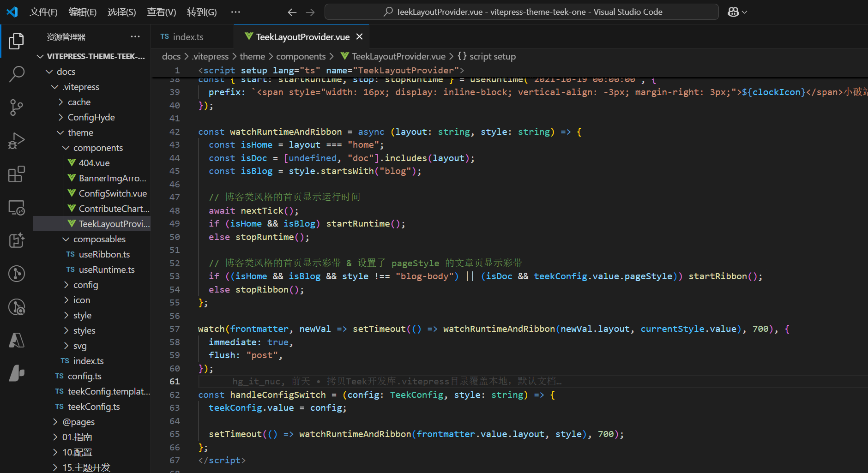Close the TeekLayoutProvider.vue tab

(360, 37)
